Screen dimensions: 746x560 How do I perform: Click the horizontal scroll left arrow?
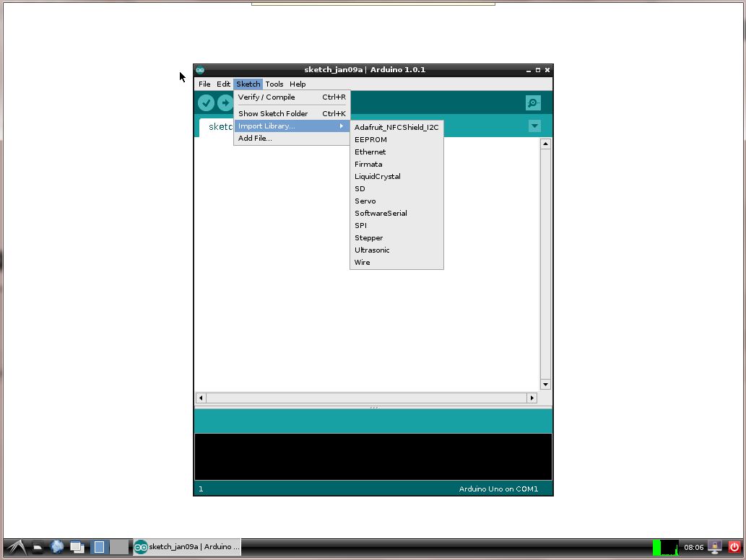pyautogui.click(x=201, y=398)
